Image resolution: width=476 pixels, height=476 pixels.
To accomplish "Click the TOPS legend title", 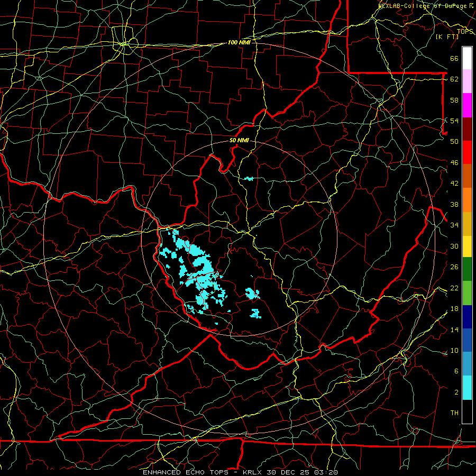I will coord(465,32).
